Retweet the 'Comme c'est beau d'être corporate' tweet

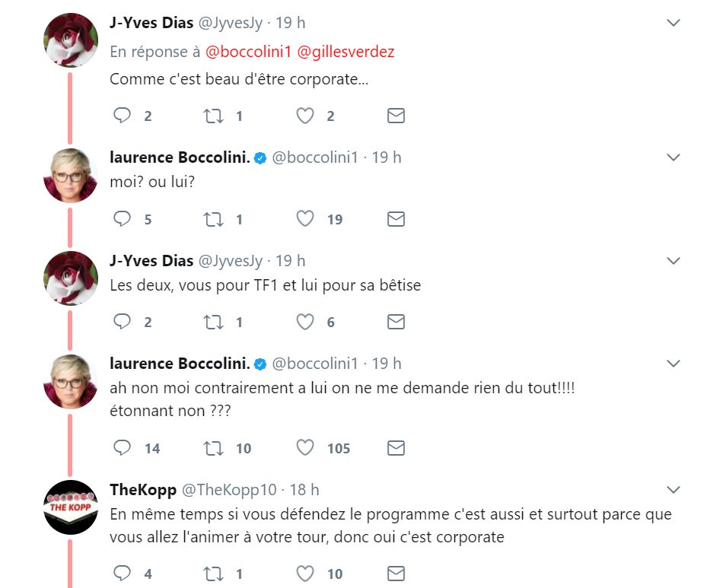point(213,116)
